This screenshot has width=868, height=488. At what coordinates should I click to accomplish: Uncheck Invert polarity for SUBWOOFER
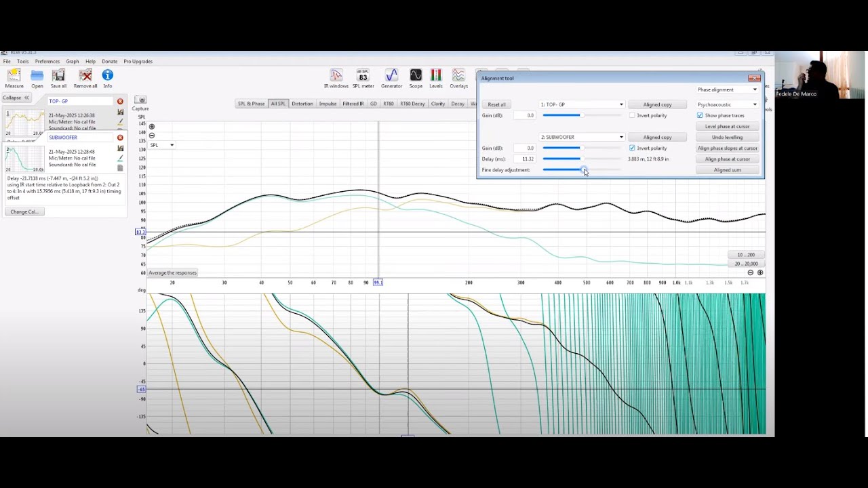click(x=632, y=148)
